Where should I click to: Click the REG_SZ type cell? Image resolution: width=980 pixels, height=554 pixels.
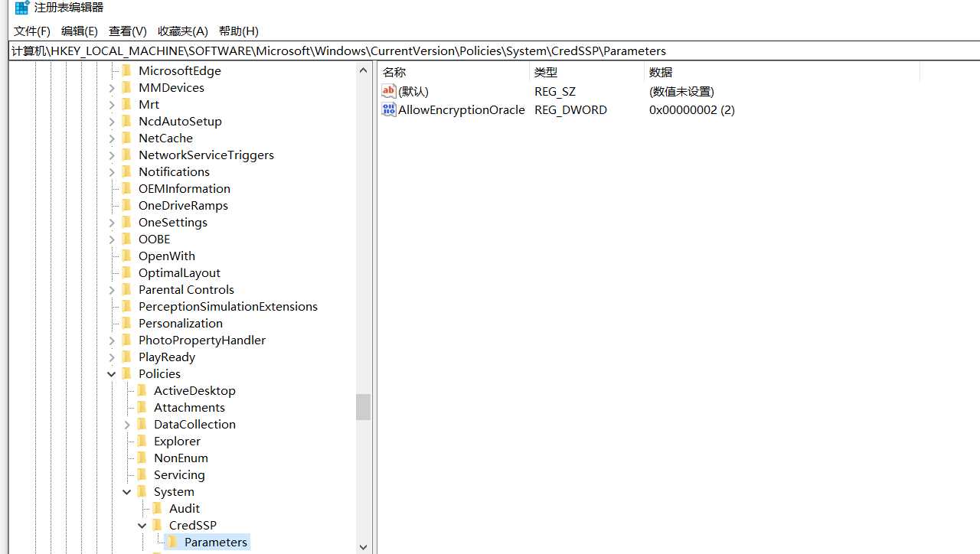point(555,91)
